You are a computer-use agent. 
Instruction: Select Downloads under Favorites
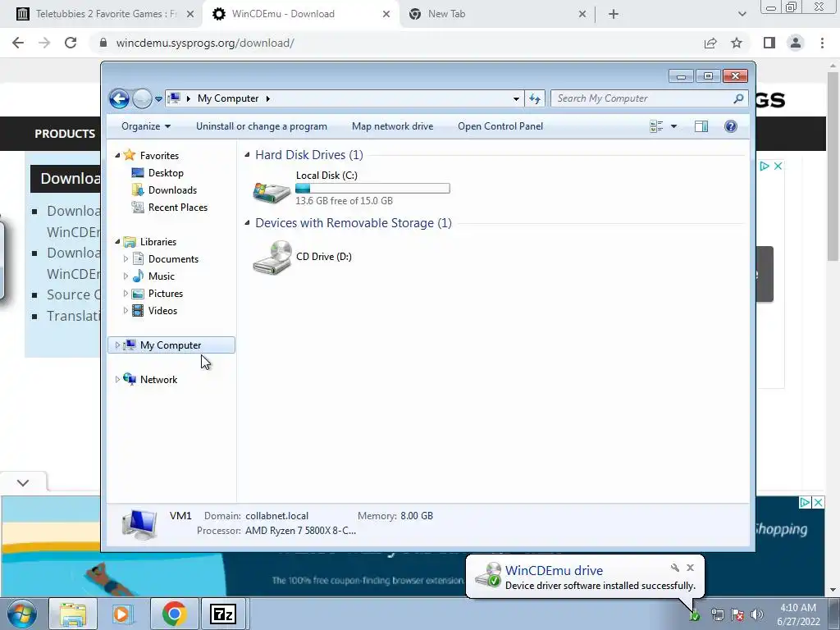pyautogui.click(x=172, y=190)
